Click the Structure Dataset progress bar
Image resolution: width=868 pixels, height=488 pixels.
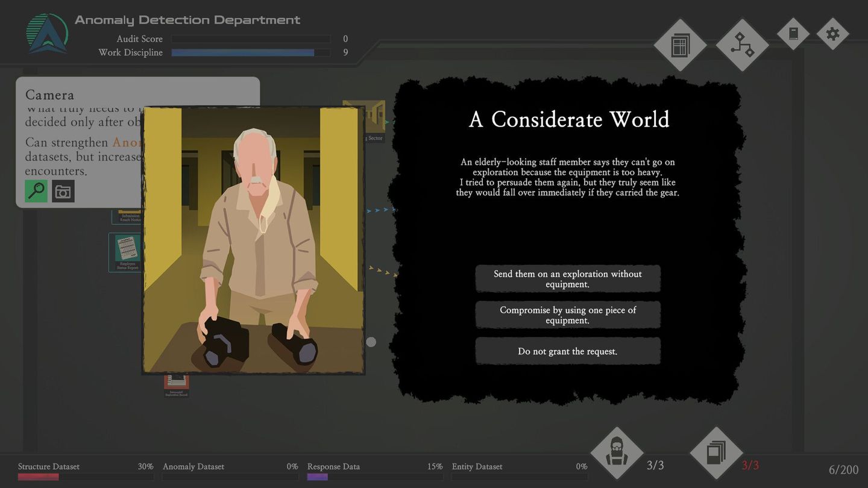[x=86, y=477]
